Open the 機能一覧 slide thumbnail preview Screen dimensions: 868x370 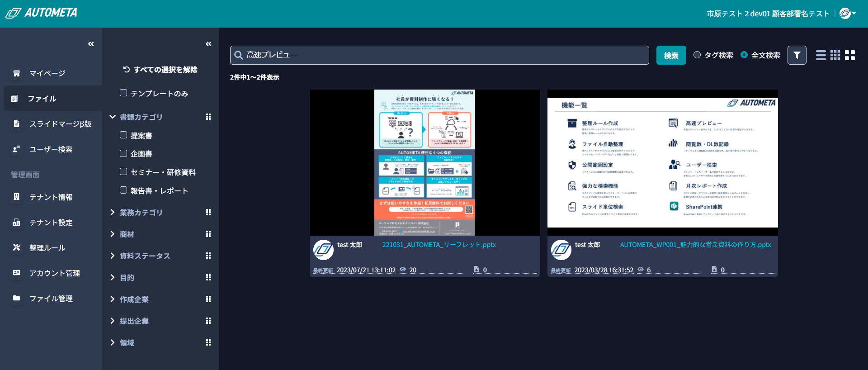tap(663, 162)
